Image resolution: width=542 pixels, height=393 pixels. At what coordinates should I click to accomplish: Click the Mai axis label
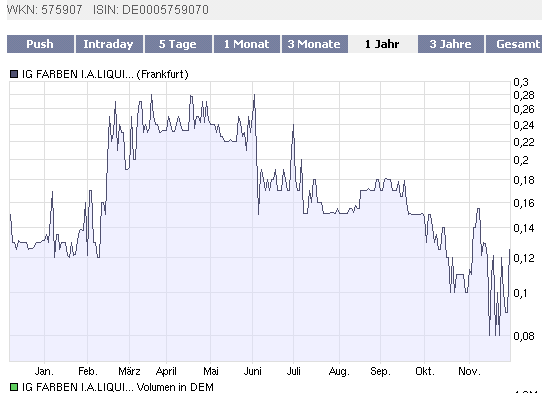[x=211, y=372]
